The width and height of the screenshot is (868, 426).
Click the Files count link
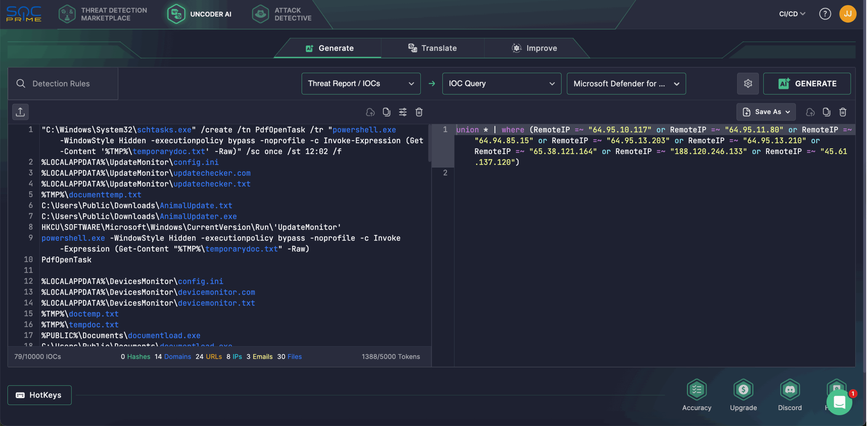coord(289,356)
